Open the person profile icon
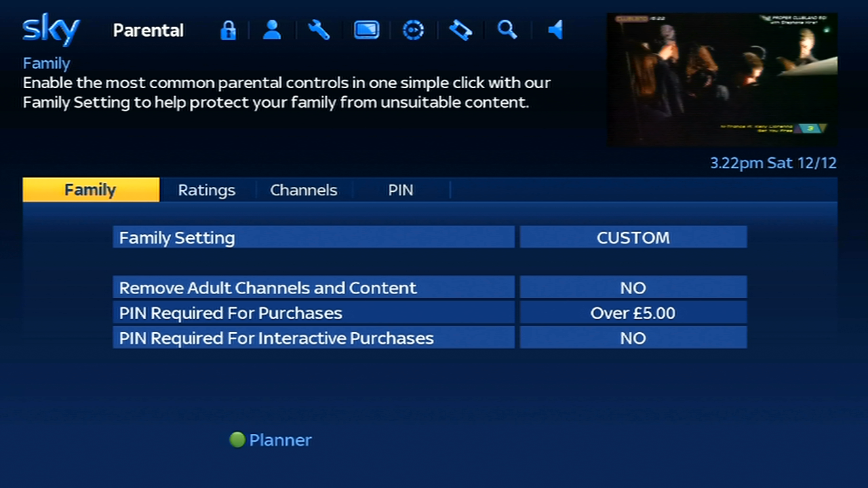The width and height of the screenshot is (868, 488). (272, 30)
